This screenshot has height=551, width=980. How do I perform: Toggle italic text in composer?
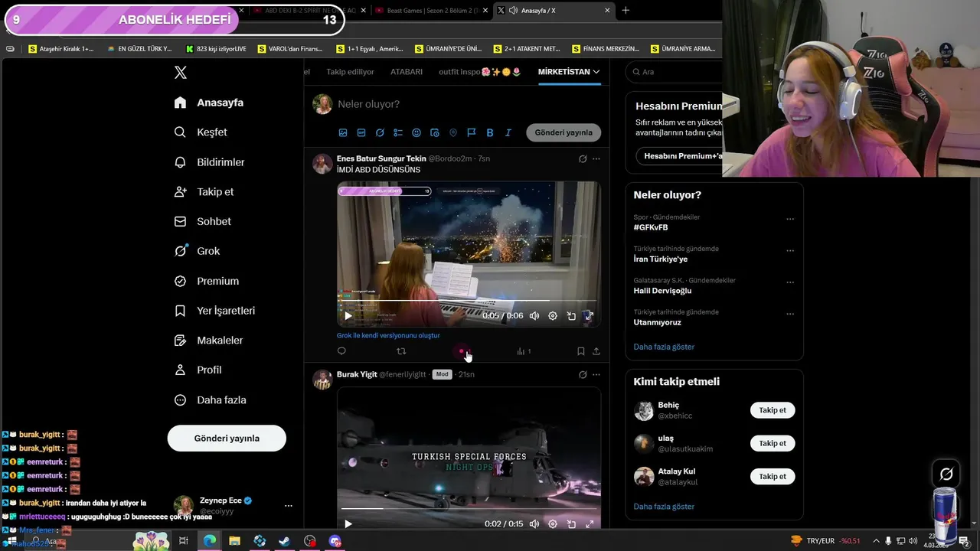click(x=508, y=132)
